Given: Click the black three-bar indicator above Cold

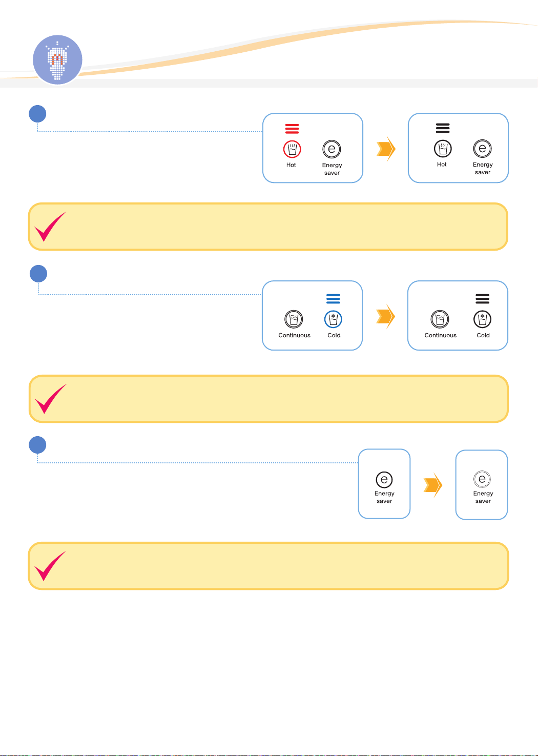Looking at the screenshot, I should [482, 299].
